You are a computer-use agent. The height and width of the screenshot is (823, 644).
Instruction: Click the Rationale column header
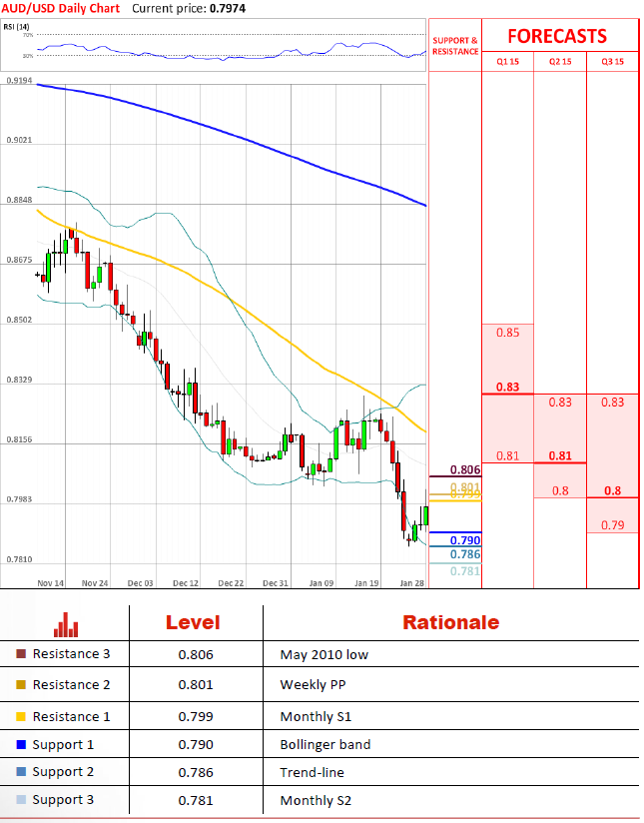(451, 622)
